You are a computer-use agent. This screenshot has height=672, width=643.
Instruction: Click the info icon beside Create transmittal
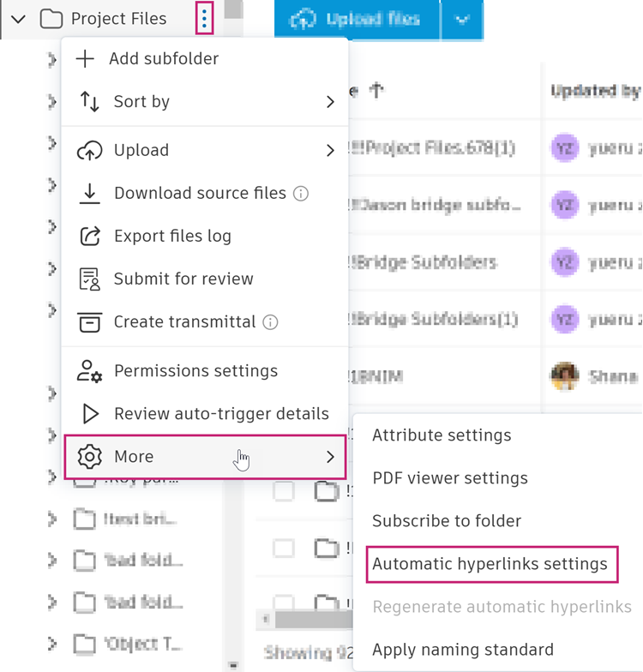point(270,322)
